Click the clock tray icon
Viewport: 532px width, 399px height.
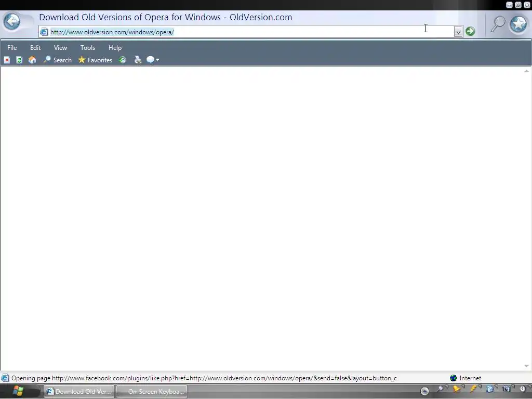(523, 390)
